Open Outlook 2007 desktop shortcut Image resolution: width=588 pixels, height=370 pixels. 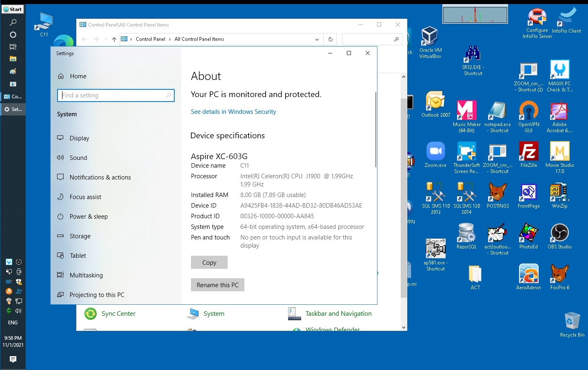click(435, 104)
